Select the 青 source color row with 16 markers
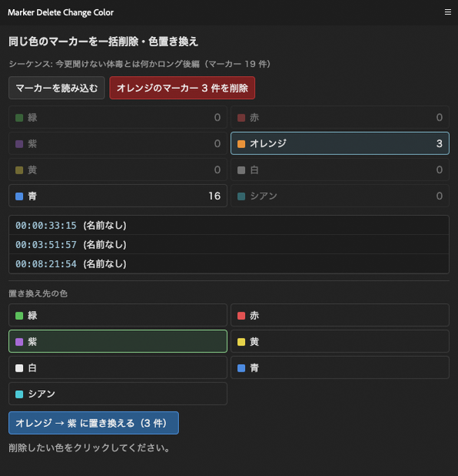Screen dimensions: 458x476 pyautogui.click(x=118, y=196)
